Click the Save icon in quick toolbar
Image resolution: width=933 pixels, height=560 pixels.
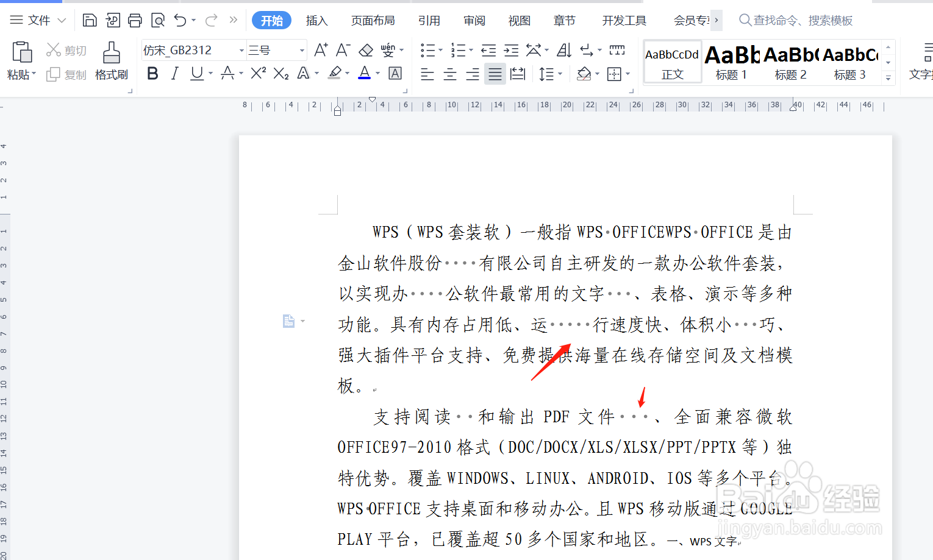click(90, 20)
